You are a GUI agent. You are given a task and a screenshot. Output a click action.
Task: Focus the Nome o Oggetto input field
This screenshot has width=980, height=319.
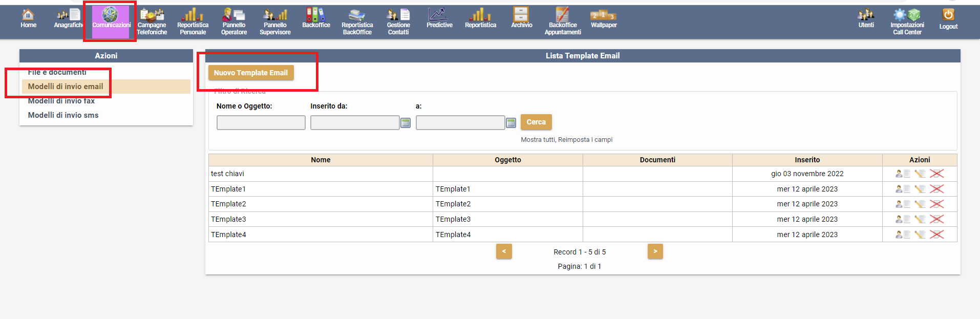(x=261, y=123)
